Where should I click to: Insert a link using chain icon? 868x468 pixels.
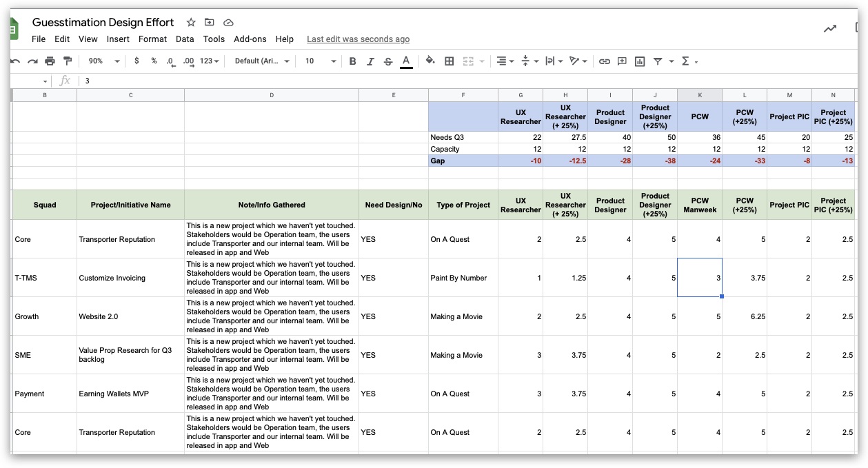pos(605,61)
